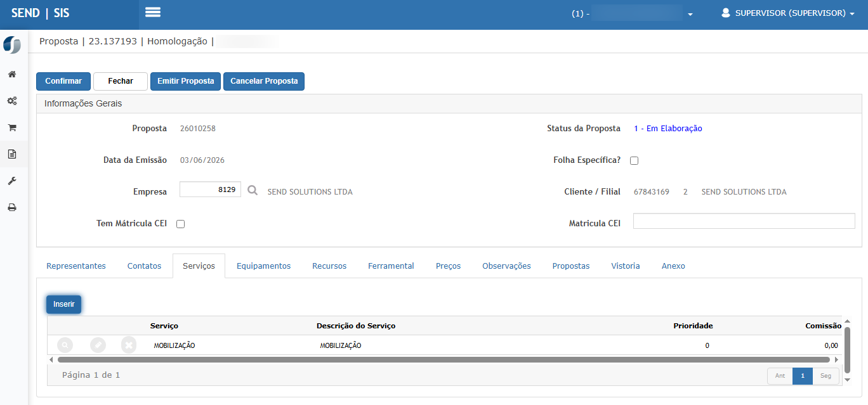Switch to the Equipamentos tab
This screenshot has height=405, width=868.
[x=263, y=266]
